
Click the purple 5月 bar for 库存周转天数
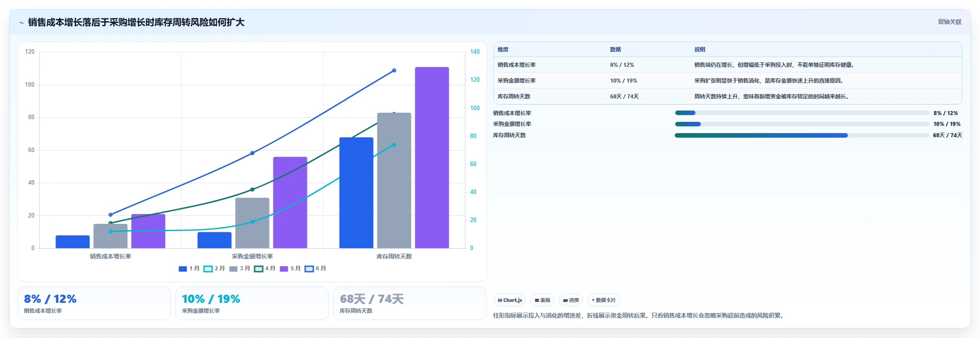432,157
